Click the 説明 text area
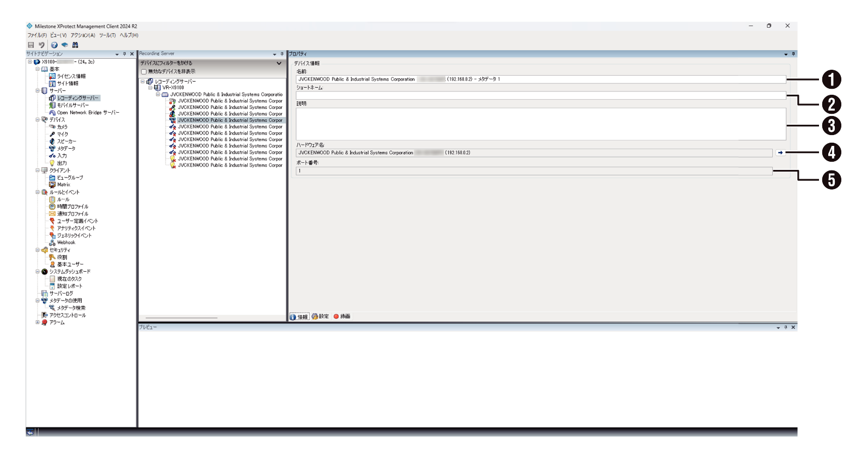Screen dimensions: 868x458 (x=541, y=124)
